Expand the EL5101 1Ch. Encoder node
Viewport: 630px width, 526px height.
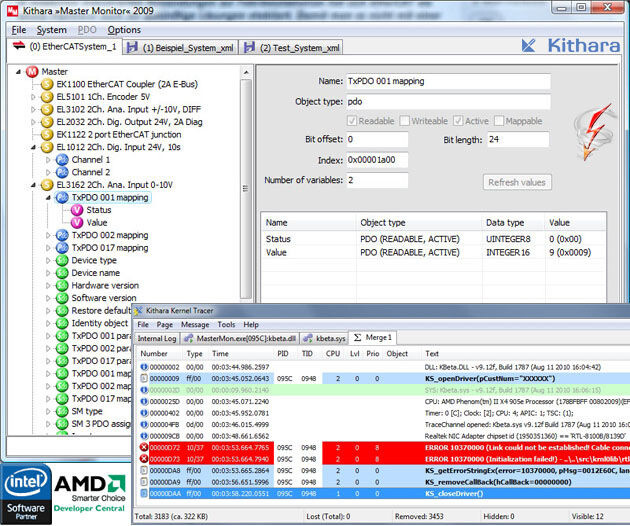(x=33, y=97)
